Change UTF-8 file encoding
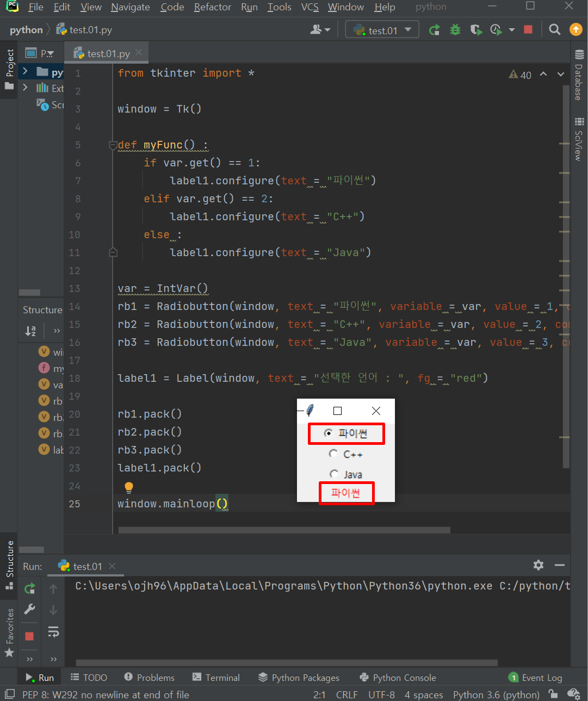This screenshot has width=588, height=701. (381, 694)
